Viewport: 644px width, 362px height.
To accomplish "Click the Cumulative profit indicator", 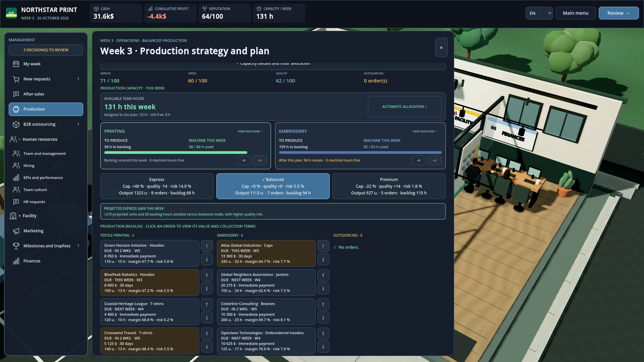I will click(x=170, y=13).
